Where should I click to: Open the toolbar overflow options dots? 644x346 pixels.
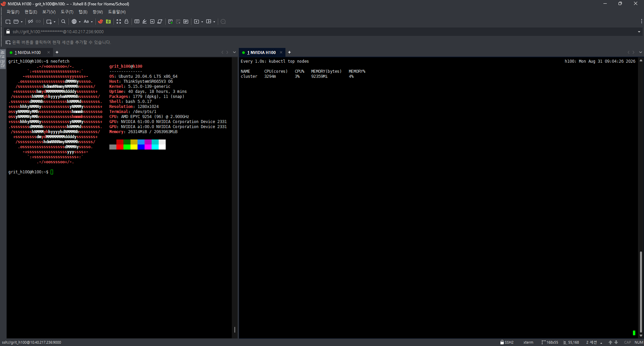(x=641, y=21)
